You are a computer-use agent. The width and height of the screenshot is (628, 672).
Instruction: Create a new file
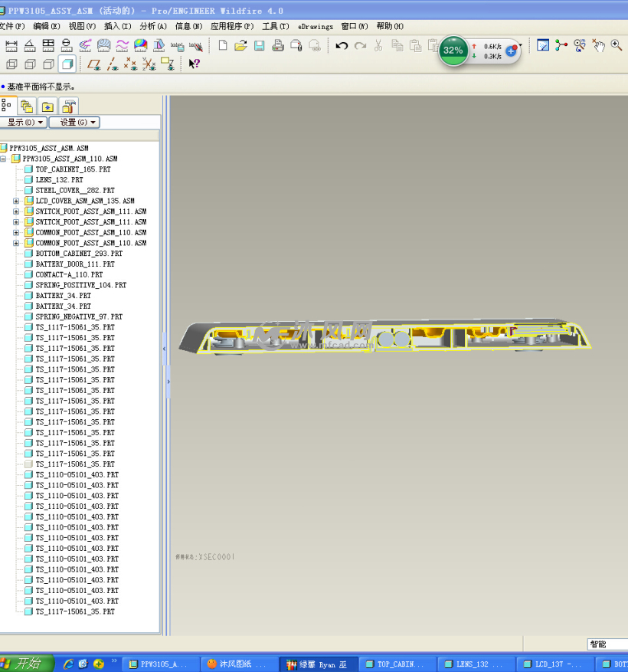point(223,45)
